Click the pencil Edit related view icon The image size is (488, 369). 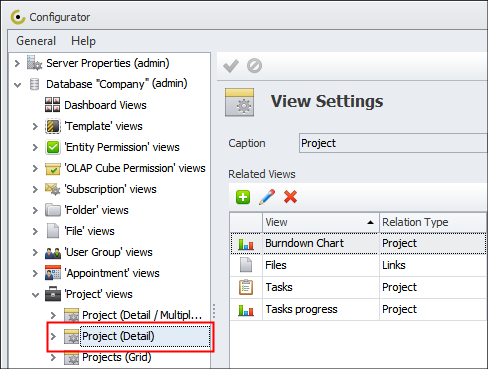267,197
